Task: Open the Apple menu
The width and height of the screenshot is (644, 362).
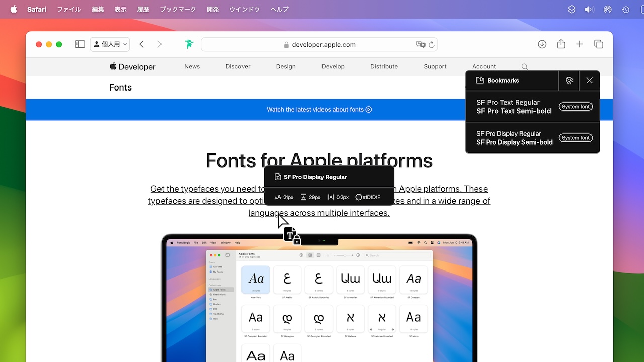Action: tap(14, 9)
